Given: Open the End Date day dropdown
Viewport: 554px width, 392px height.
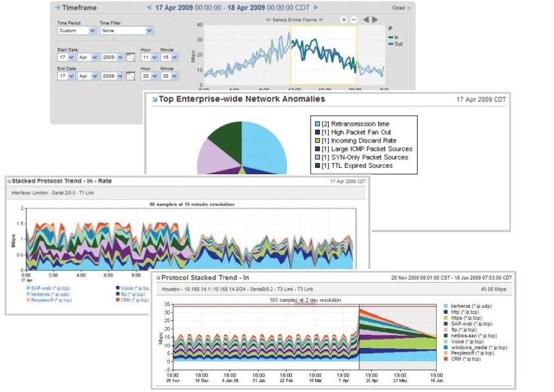Looking at the screenshot, I should (x=66, y=76).
